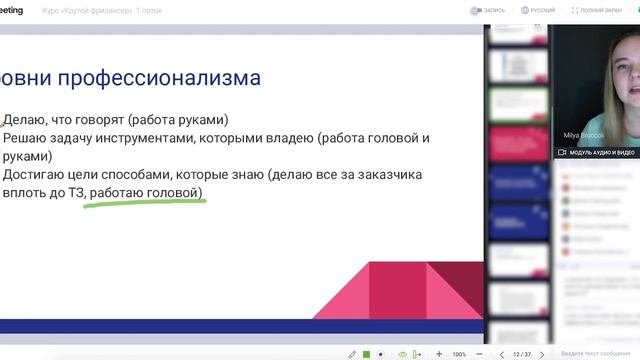Open the white thumbnail above the current slide
640x360 pixels.
point(518,65)
